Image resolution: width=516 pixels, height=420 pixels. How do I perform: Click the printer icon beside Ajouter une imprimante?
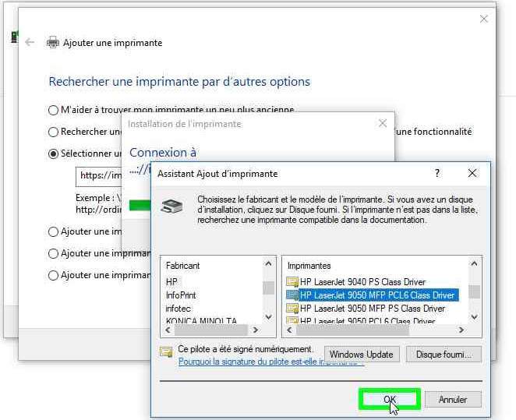[53, 43]
